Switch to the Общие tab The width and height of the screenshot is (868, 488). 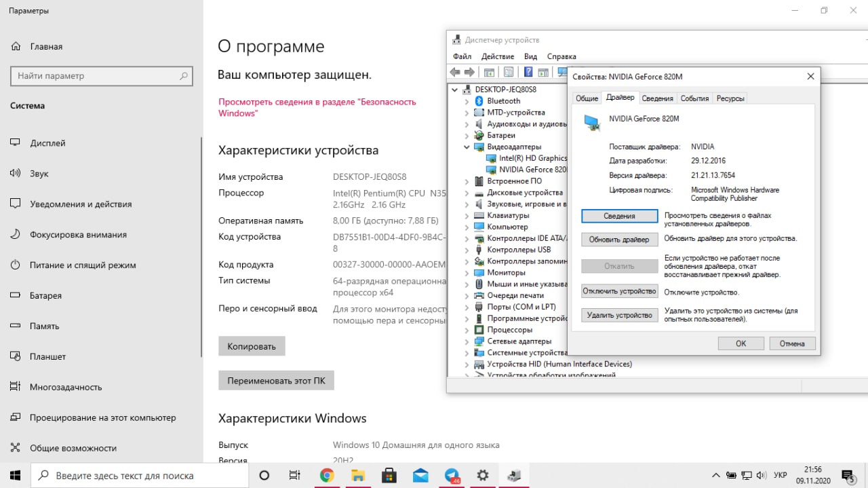[587, 98]
